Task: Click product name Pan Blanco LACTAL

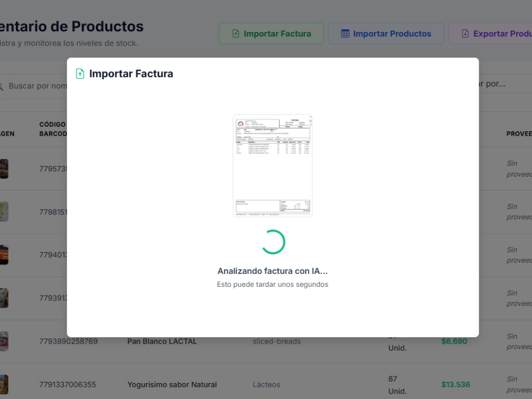Action: point(162,342)
